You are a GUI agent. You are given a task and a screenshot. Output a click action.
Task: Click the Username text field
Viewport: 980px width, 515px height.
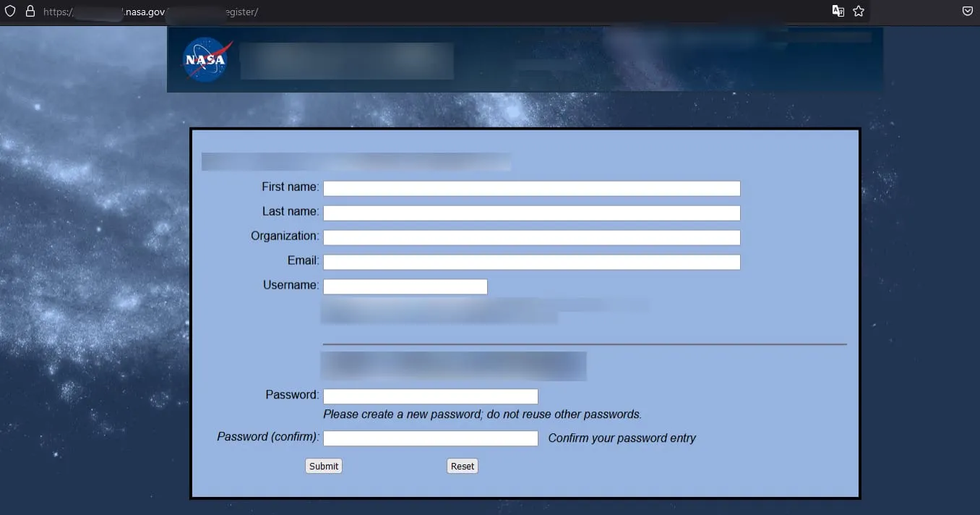[405, 287]
